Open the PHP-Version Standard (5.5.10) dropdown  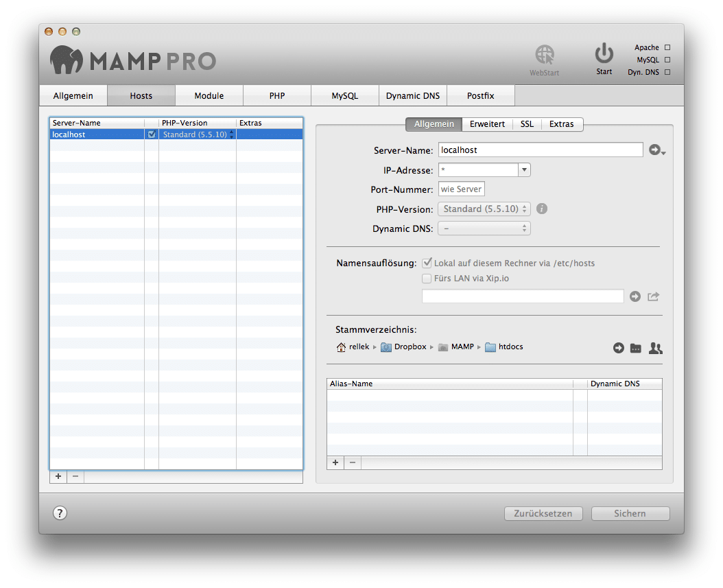(484, 209)
